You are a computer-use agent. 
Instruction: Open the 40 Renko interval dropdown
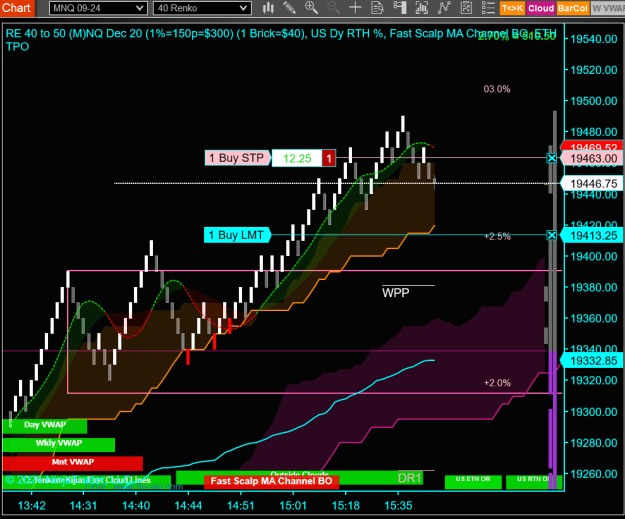point(202,8)
